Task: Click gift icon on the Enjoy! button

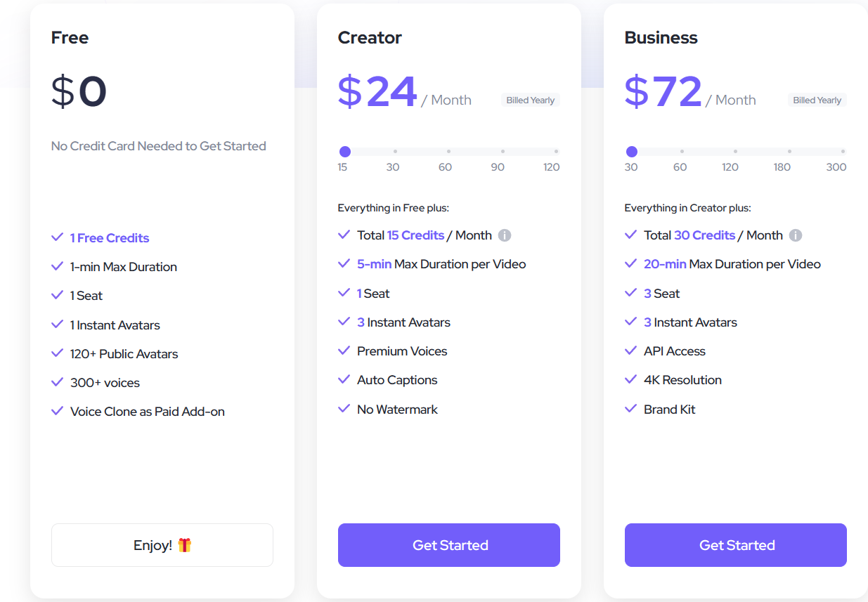Action: coord(184,545)
